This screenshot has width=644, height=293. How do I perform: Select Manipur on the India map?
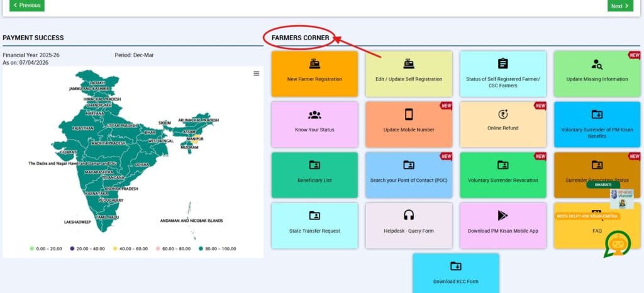(195, 139)
